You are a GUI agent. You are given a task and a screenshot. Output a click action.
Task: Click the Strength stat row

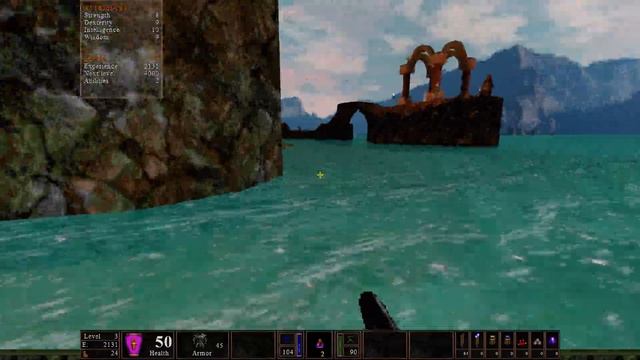pyautogui.click(x=121, y=15)
